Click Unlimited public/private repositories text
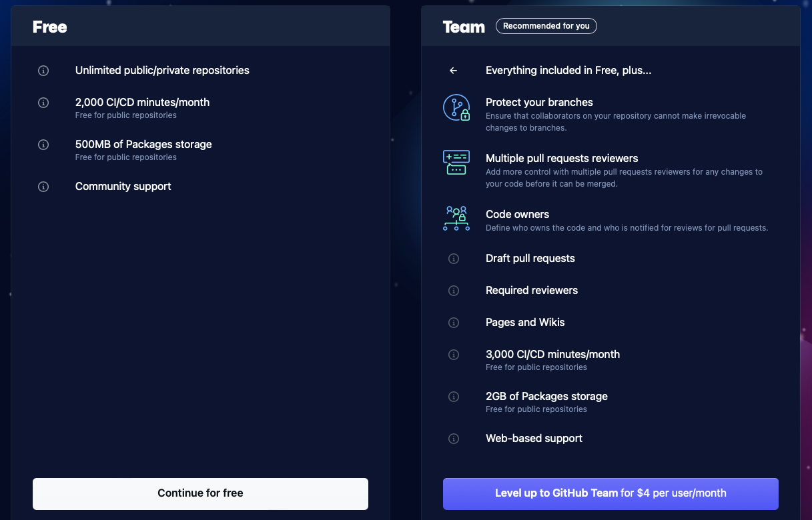Image resolution: width=812 pixels, height=520 pixels. point(162,71)
